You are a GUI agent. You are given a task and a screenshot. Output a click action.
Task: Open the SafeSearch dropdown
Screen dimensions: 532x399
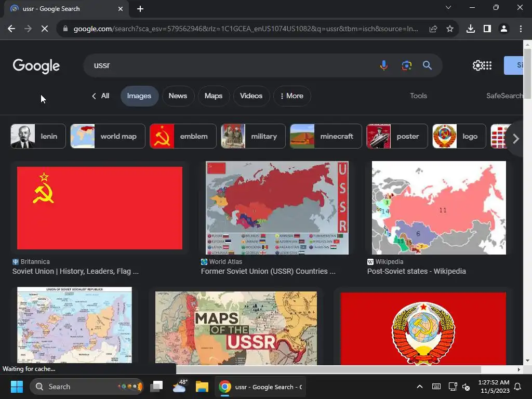[504, 96]
